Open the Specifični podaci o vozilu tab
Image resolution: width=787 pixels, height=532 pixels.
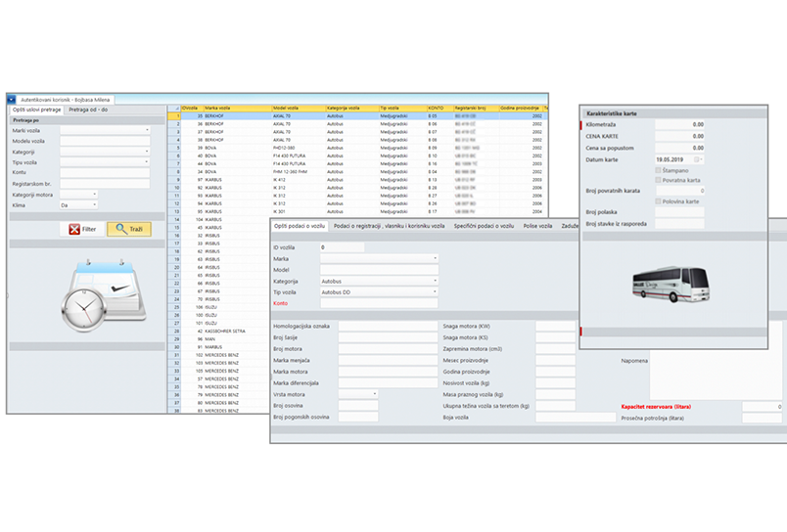[x=485, y=226]
